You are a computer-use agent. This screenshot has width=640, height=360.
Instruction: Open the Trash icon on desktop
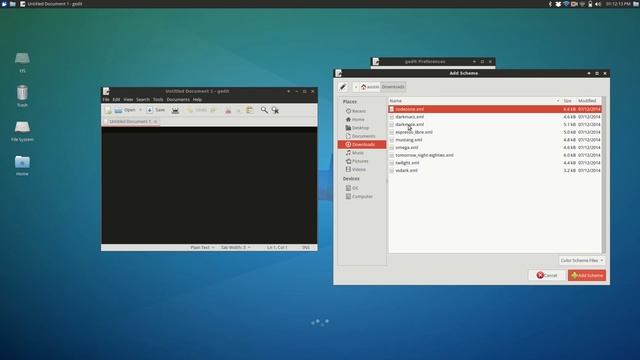point(22,96)
